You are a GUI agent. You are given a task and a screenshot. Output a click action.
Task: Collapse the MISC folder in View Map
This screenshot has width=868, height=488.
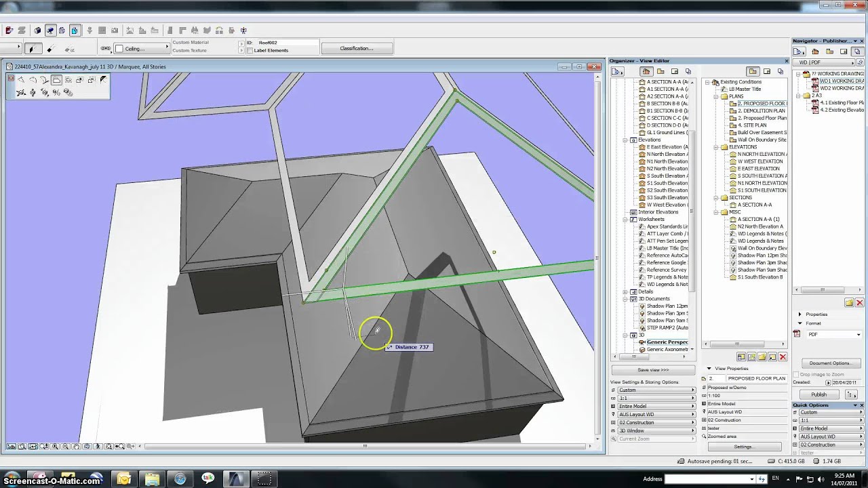pos(716,212)
